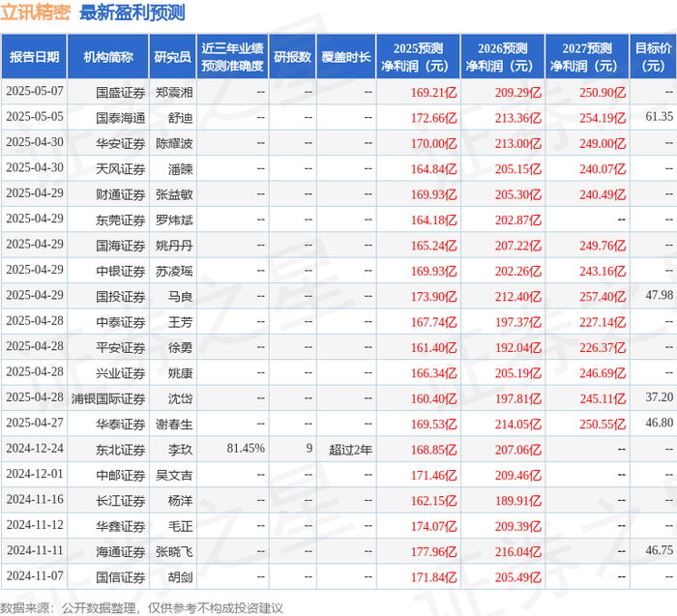677x616 pixels.
Task: Click target price 37.20
Action: 659,396
